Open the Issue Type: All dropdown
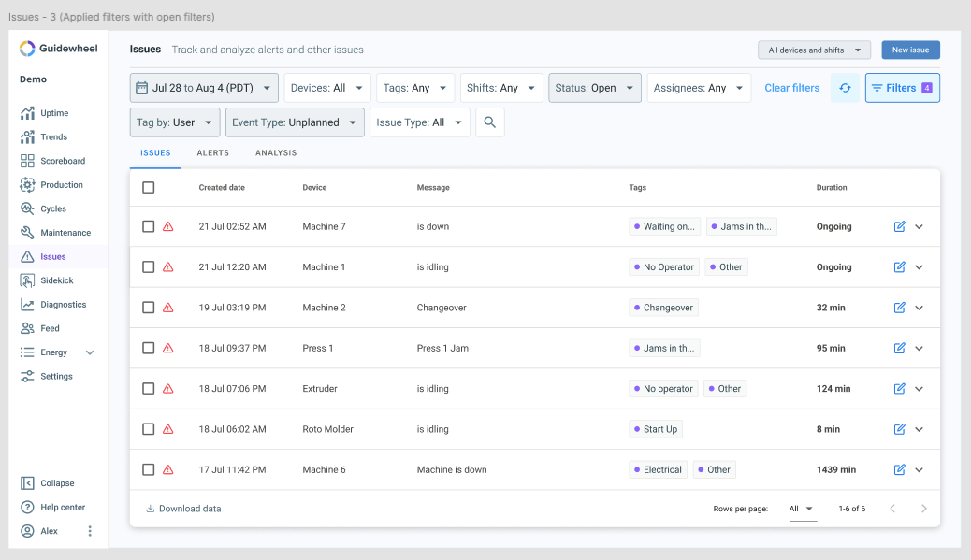Screen dimensions: 971x560 (x=419, y=122)
